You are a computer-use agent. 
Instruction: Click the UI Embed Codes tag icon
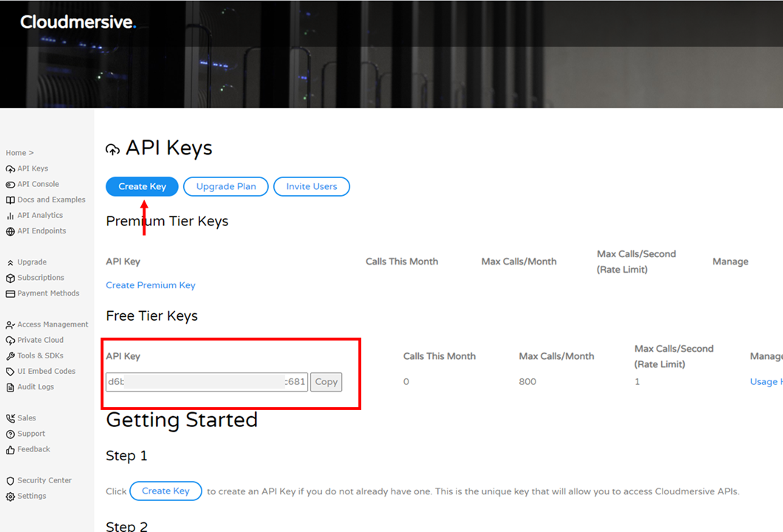[x=10, y=372]
